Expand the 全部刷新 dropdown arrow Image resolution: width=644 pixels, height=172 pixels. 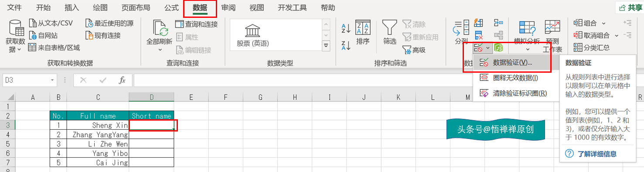pos(160,50)
